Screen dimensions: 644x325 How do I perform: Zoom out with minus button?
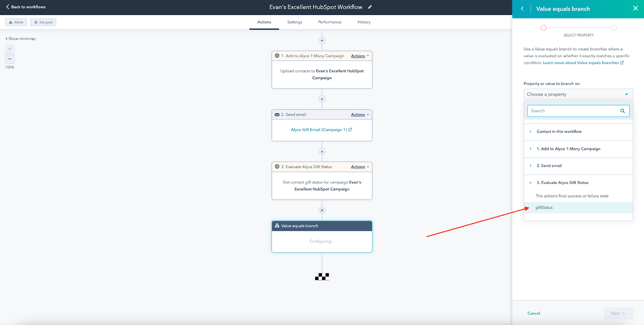coord(10,59)
